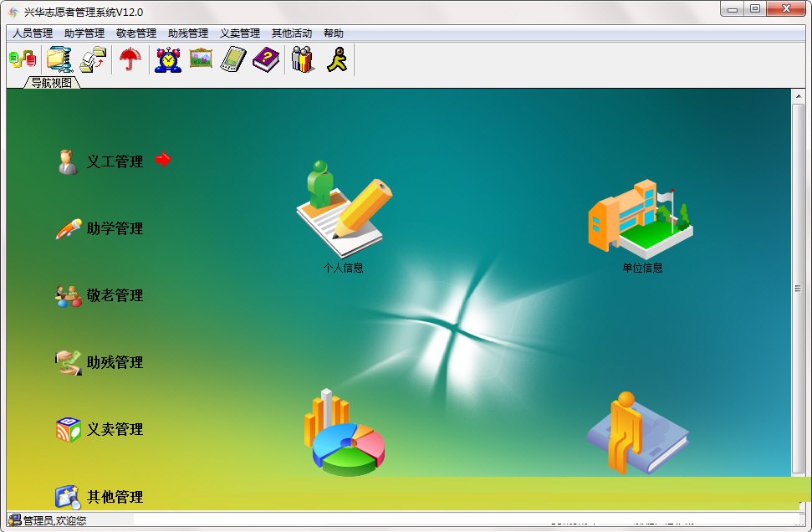This screenshot has width=812, height=532.
Task: Click the status bar user icon
Action: pyautogui.click(x=15, y=520)
